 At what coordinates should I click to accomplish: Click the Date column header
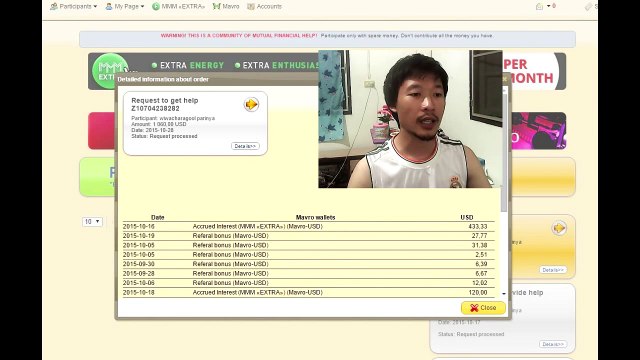click(x=158, y=218)
